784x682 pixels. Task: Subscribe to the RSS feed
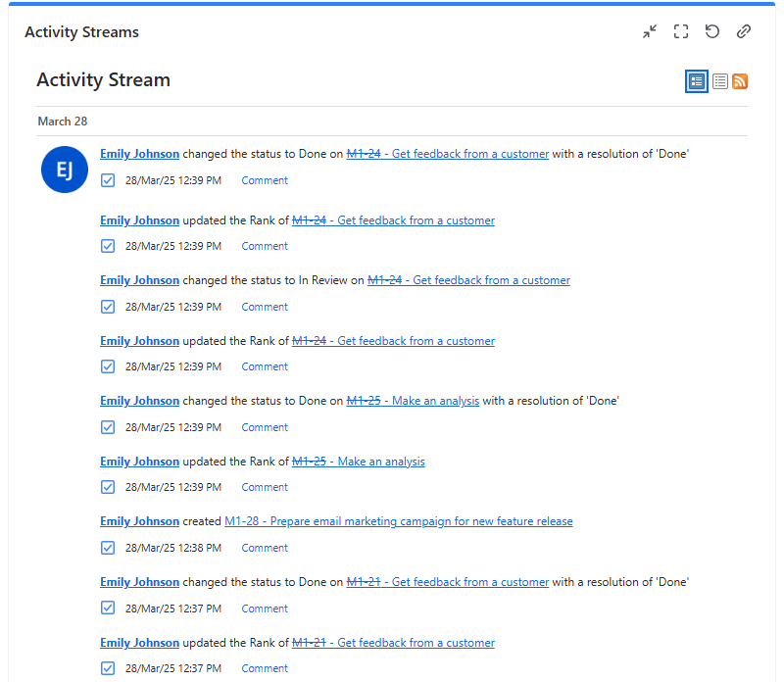click(740, 81)
